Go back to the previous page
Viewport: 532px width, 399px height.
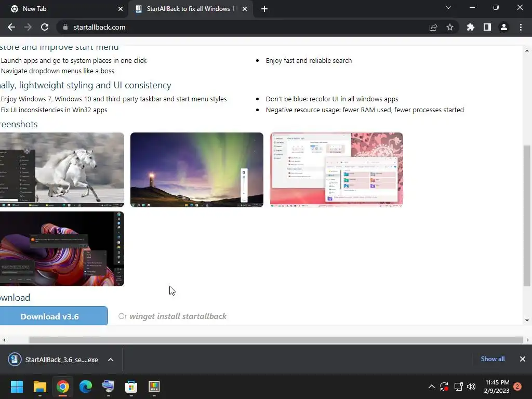coord(11,27)
